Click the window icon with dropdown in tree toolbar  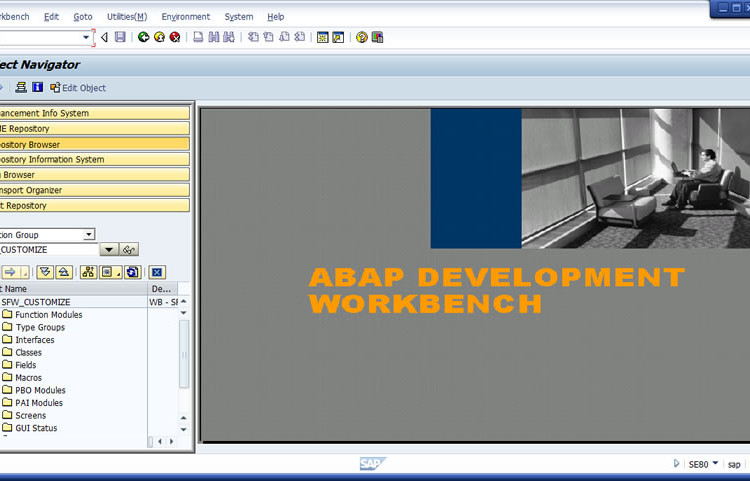[110, 273]
